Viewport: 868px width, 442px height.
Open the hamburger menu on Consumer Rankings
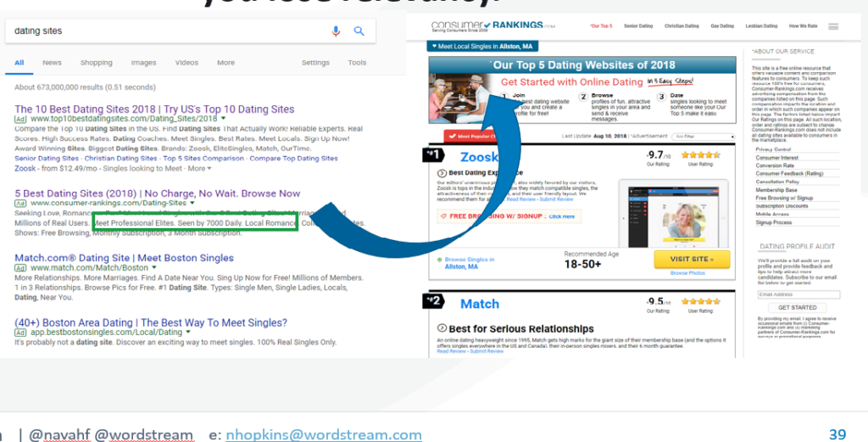coord(833,26)
